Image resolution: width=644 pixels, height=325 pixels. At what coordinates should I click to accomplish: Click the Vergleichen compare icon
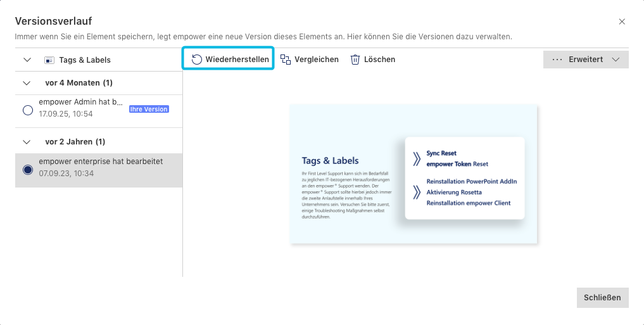[x=286, y=60]
